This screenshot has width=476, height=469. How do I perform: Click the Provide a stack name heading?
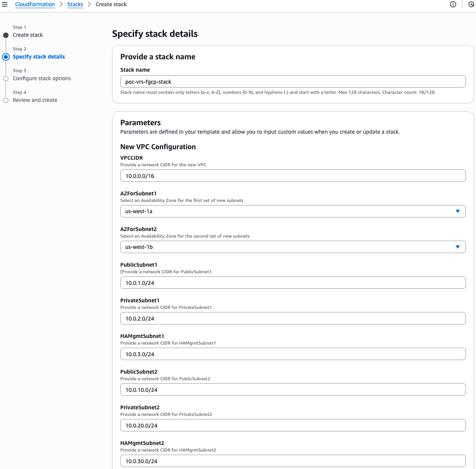coord(158,57)
